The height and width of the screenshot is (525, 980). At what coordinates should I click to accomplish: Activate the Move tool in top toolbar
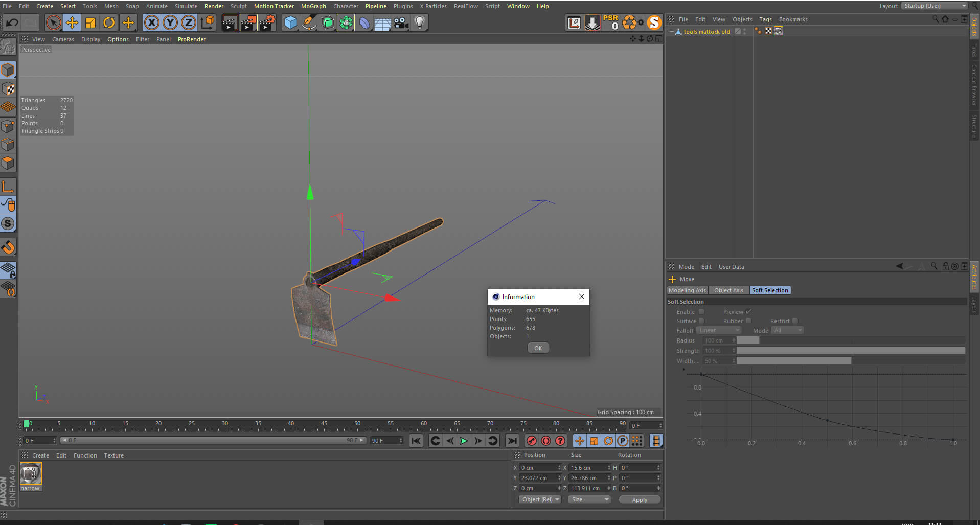coord(72,22)
